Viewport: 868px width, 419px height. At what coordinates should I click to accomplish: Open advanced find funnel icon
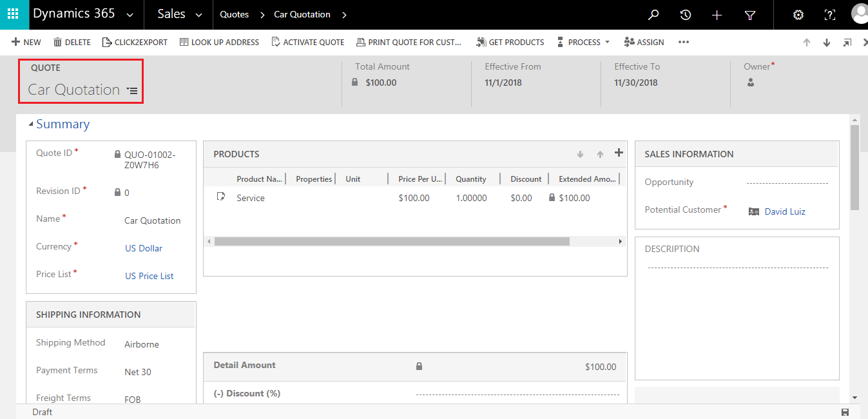(750, 15)
